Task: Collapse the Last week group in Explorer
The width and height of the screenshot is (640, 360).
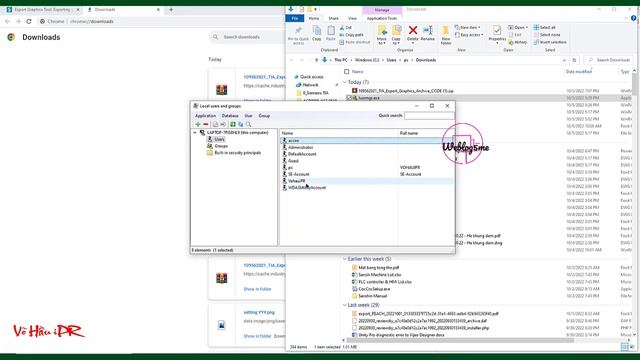Action: coord(344,305)
